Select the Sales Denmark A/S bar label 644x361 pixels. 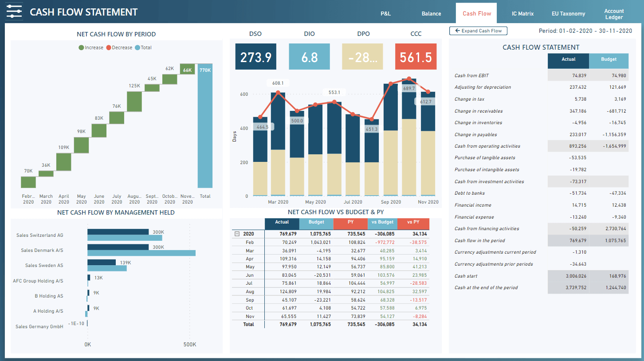click(42, 250)
